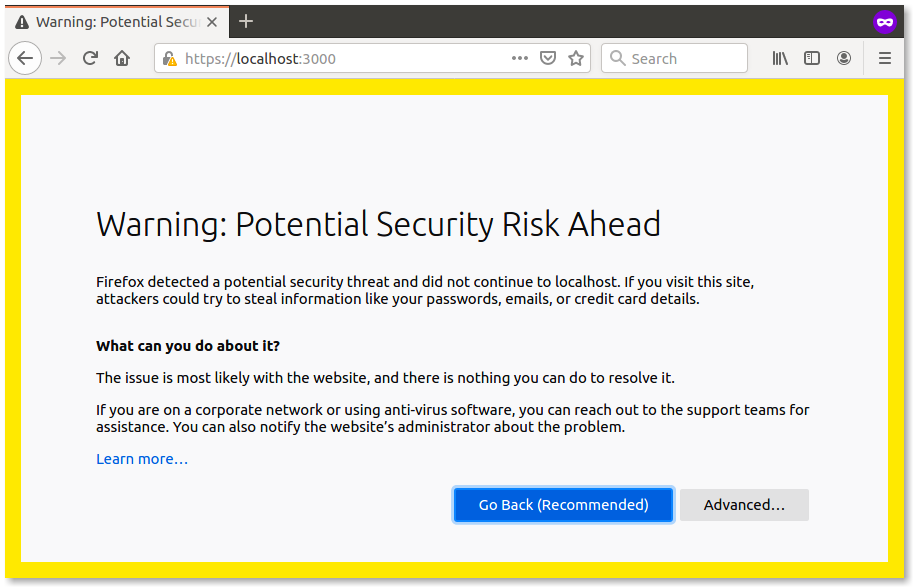Go to the Firefox home page
Image resolution: width=913 pixels, height=587 pixels.
[122, 59]
